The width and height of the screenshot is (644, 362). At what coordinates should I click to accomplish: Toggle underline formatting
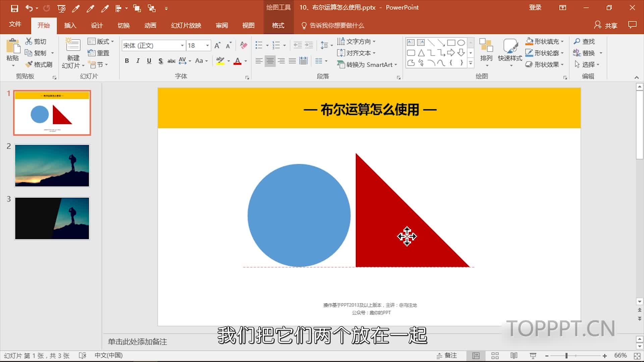149,61
